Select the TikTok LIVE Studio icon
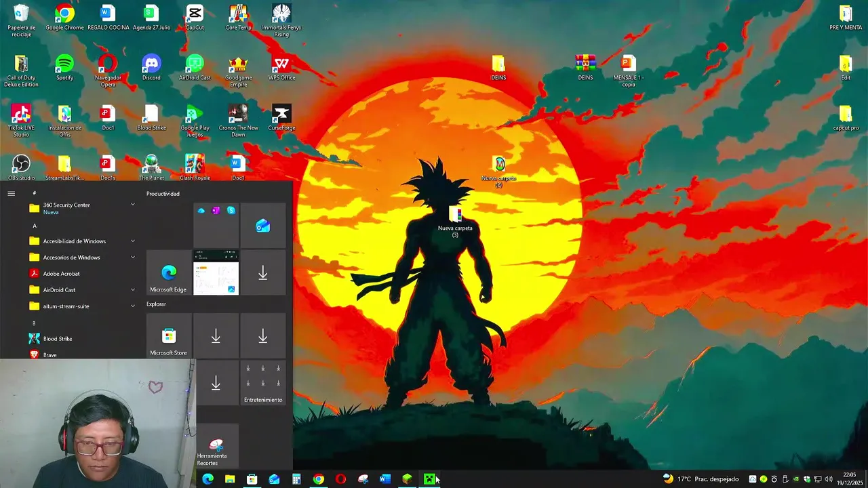The height and width of the screenshot is (488, 868). tap(21, 121)
